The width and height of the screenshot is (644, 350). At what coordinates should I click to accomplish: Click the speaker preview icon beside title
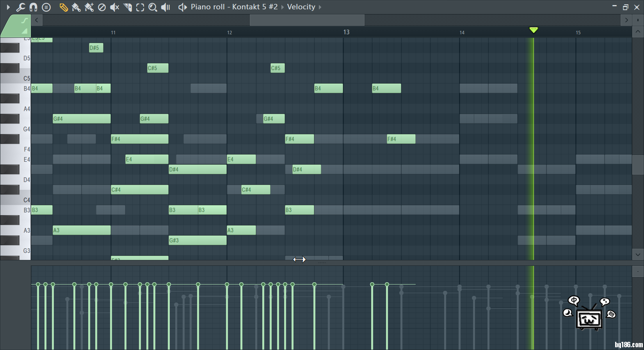pos(182,7)
